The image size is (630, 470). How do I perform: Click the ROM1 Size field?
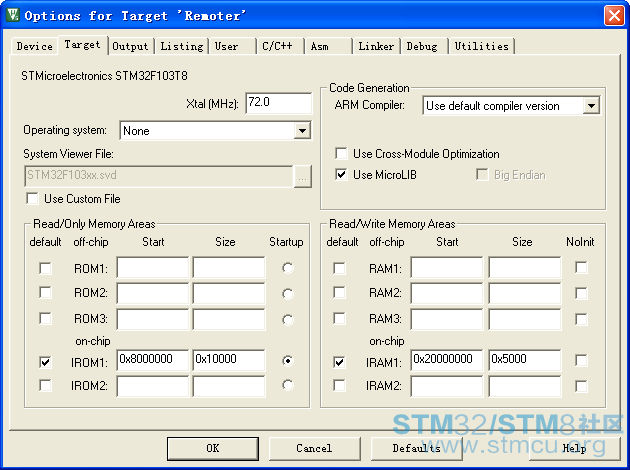(x=229, y=268)
